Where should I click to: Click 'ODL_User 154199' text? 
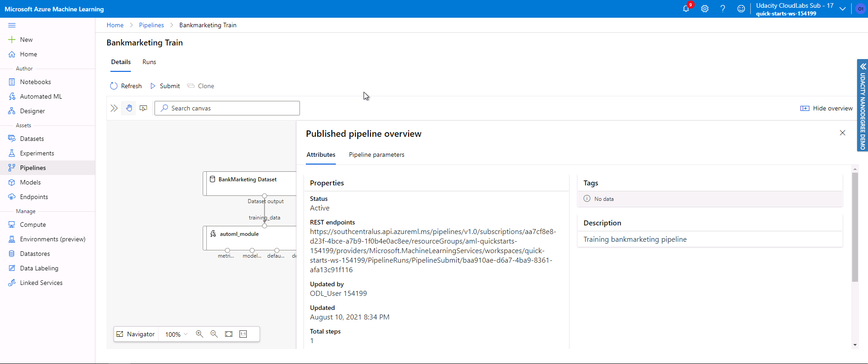tap(339, 294)
